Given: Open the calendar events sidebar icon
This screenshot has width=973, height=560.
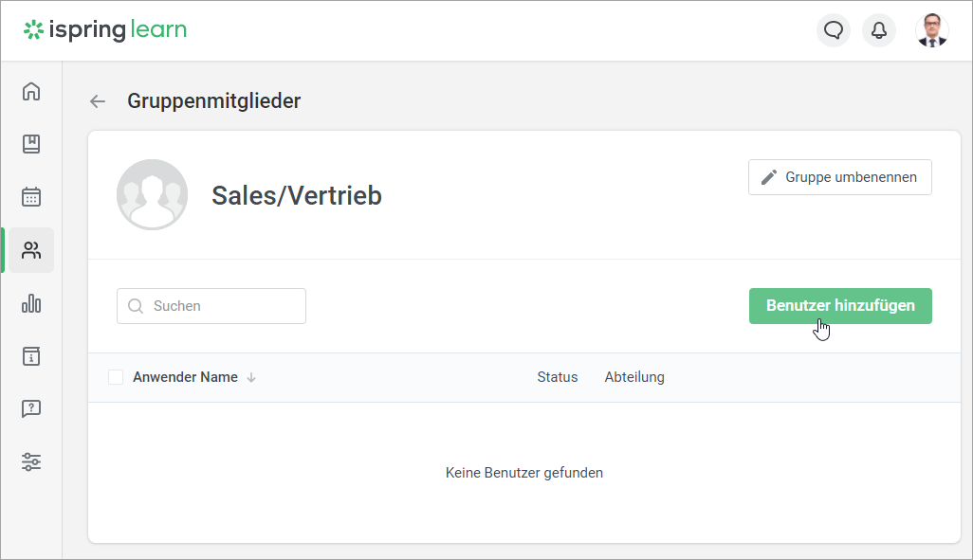Looking at the screenshot, I should (31, 196).
